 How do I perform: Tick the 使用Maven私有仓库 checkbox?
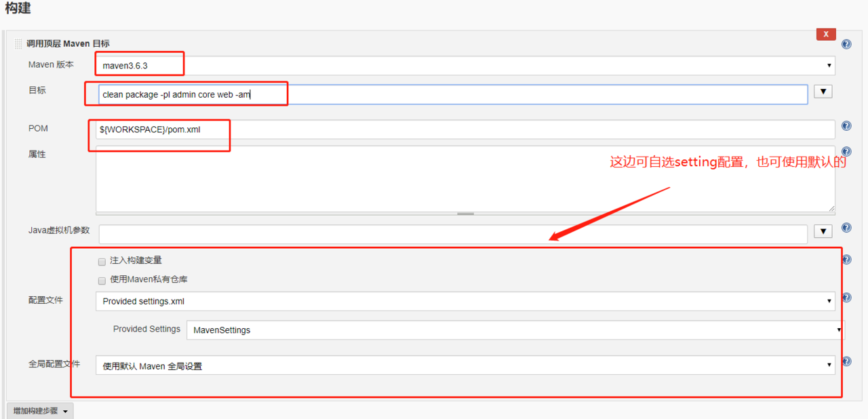pyautogui.click(x=102, y=281)
